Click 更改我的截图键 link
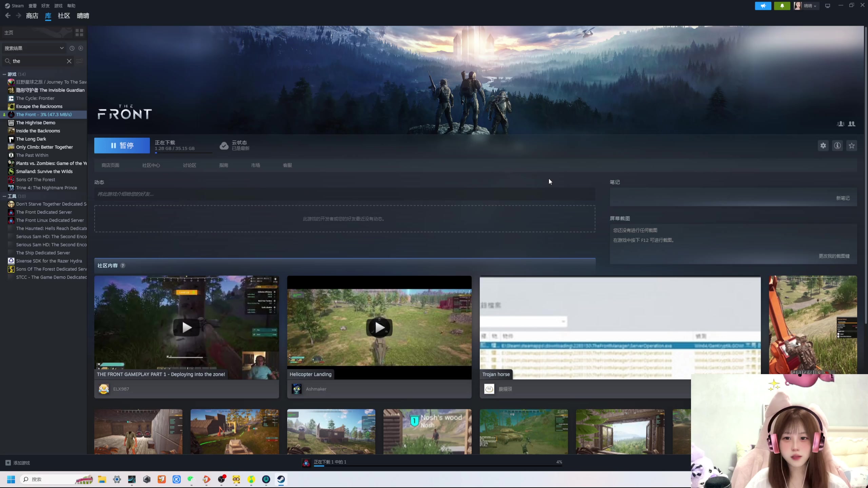This screenshot has width=868, height=488. click(x=834, y=256)
